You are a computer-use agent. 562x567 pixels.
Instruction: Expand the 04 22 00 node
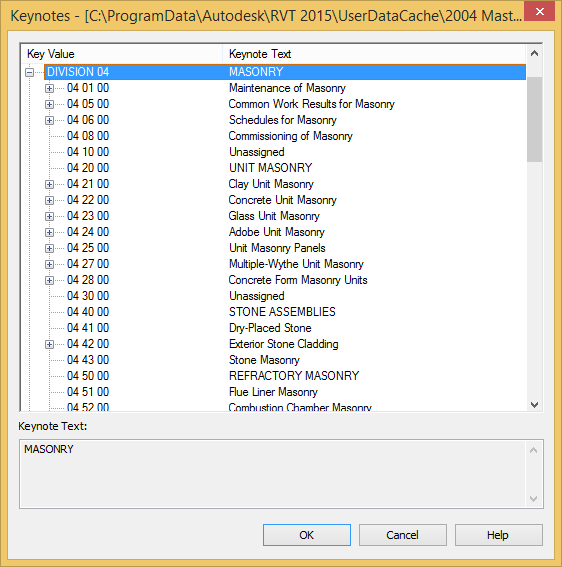[x=50, y=200]
